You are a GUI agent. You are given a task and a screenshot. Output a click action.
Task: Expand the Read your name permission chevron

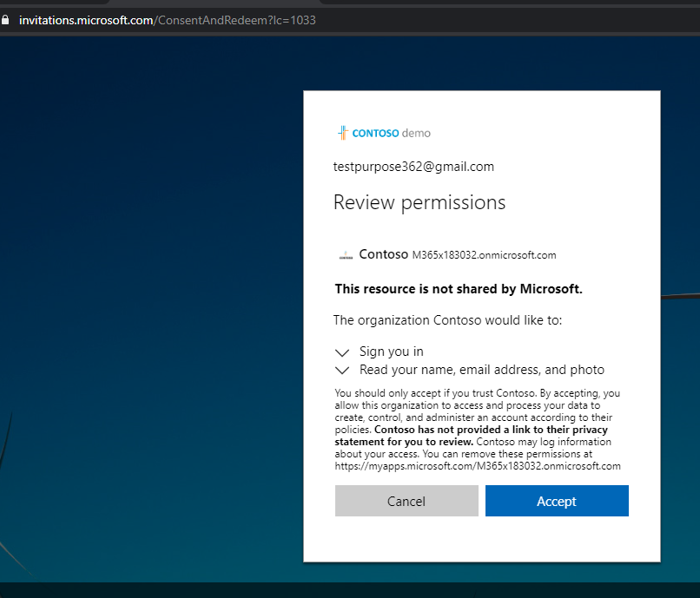(x=342, y=371)
